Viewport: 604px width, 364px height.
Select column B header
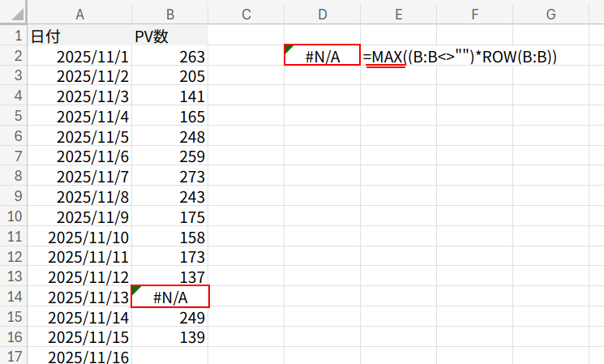tap(170, 13)
